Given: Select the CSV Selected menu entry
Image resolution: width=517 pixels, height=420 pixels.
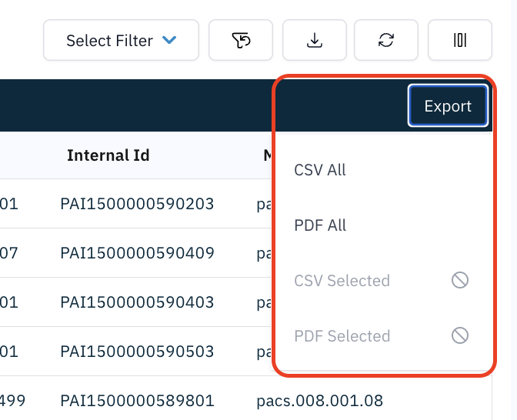Looking at the screenshot, I should click(342, 281).
